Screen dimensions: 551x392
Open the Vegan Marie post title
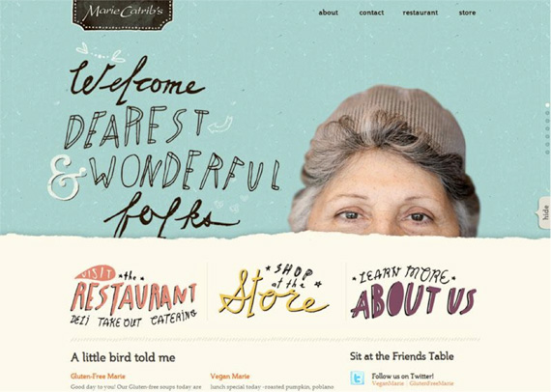[x=230, y=377]
